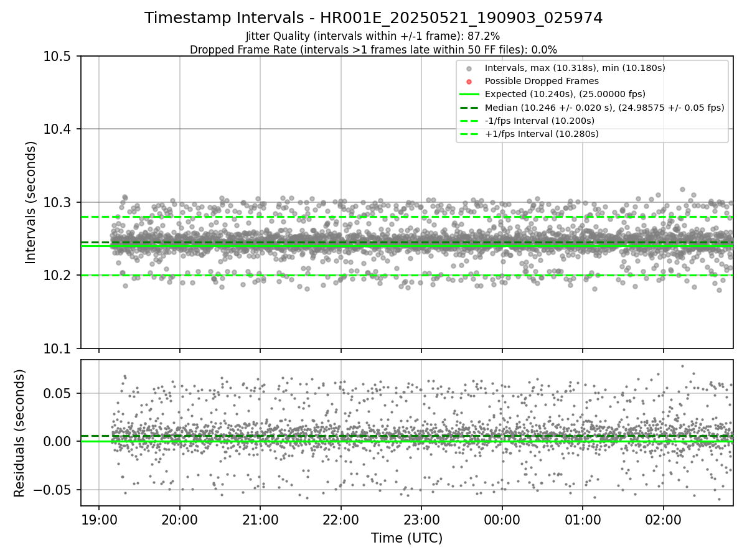Click the Intervals (seconds) y-axis label
This screenshot has height=560, width=747.
tap(31, 202)
